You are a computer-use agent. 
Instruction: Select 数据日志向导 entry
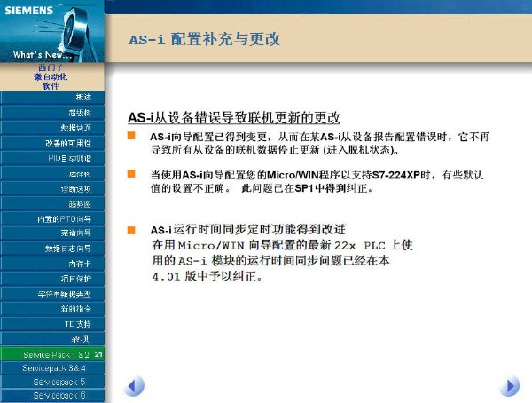(x=52, y=249)
